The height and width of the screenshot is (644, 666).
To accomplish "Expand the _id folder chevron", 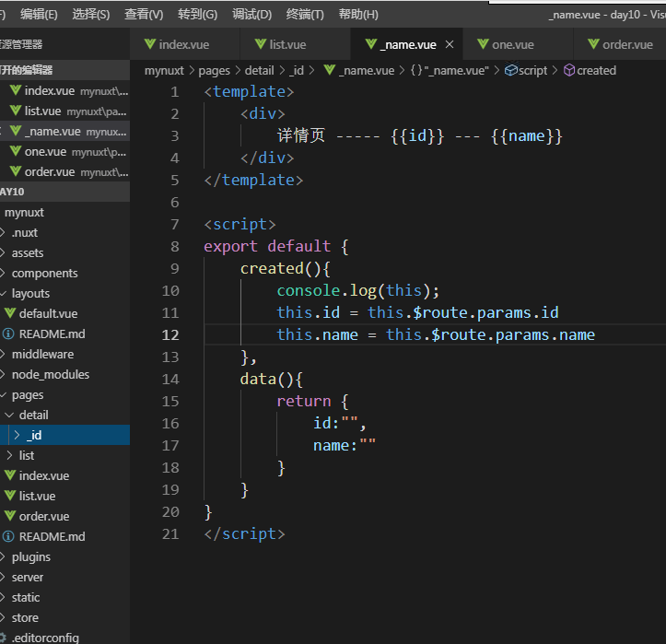I will click(x=17, y=435).
